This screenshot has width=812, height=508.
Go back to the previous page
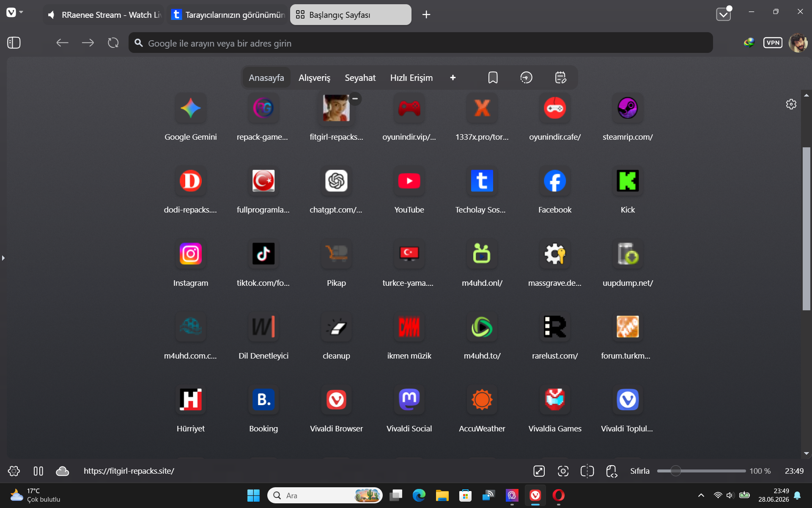pyautogui.click(x=63, y=43)
